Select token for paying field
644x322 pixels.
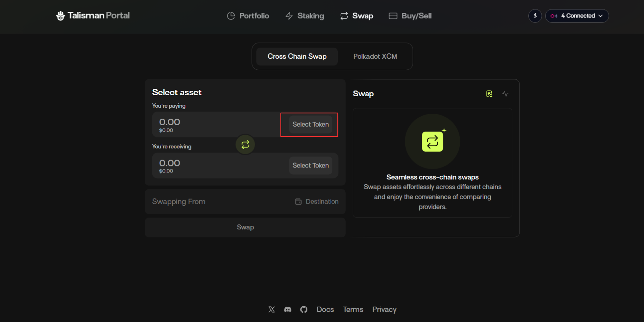click(x=311, y=125)
